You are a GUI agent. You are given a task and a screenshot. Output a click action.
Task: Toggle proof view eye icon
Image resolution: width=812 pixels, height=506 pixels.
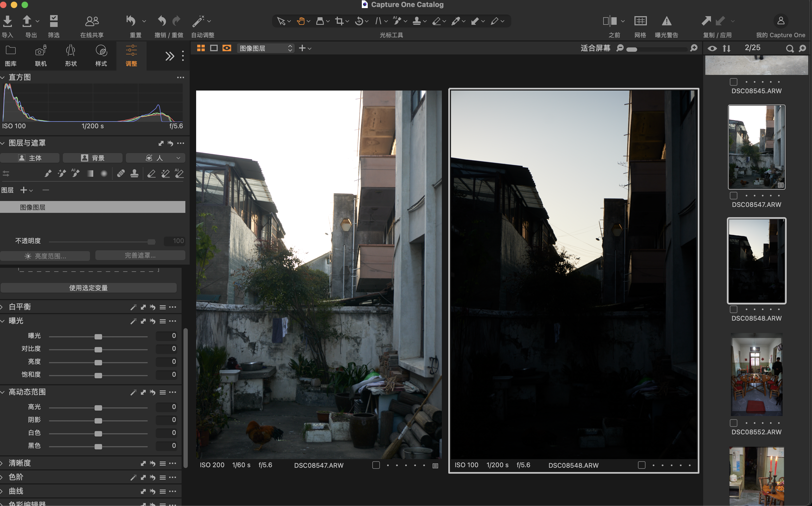click(x=227, y=48)
